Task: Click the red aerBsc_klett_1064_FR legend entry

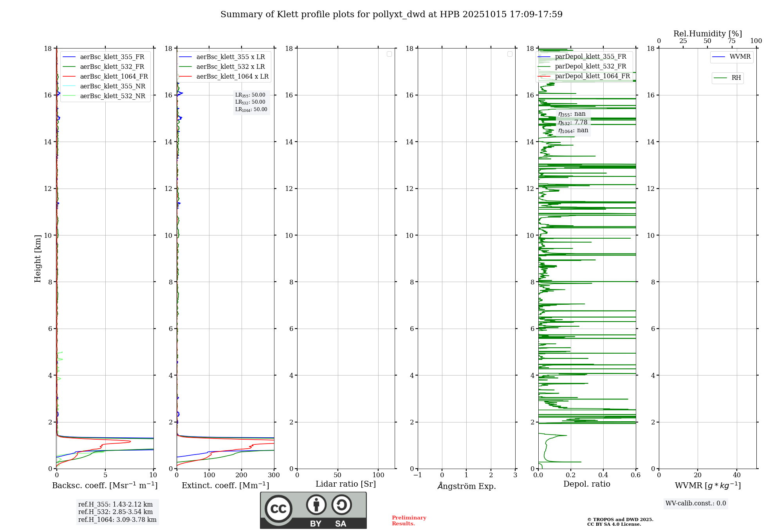Action: point(114,77)
